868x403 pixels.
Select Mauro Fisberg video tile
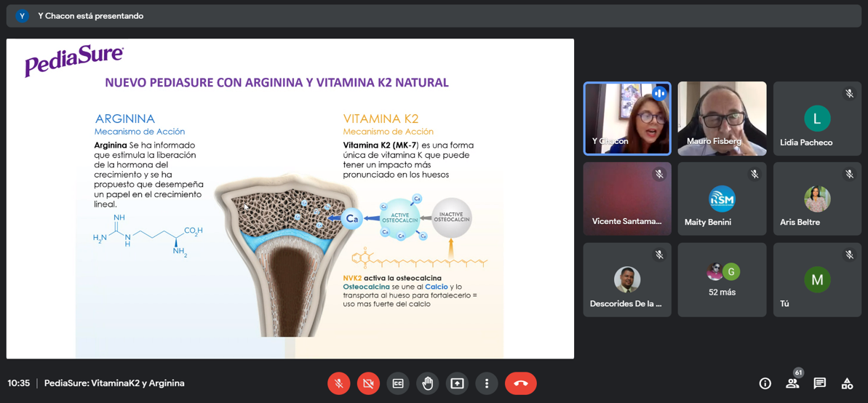[x=722, y=119]
